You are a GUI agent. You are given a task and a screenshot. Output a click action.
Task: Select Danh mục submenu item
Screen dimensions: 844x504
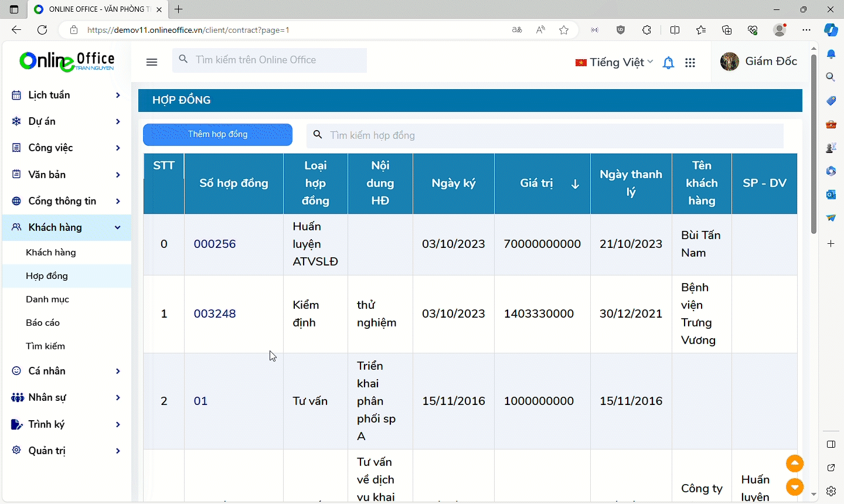click(47, 299)
